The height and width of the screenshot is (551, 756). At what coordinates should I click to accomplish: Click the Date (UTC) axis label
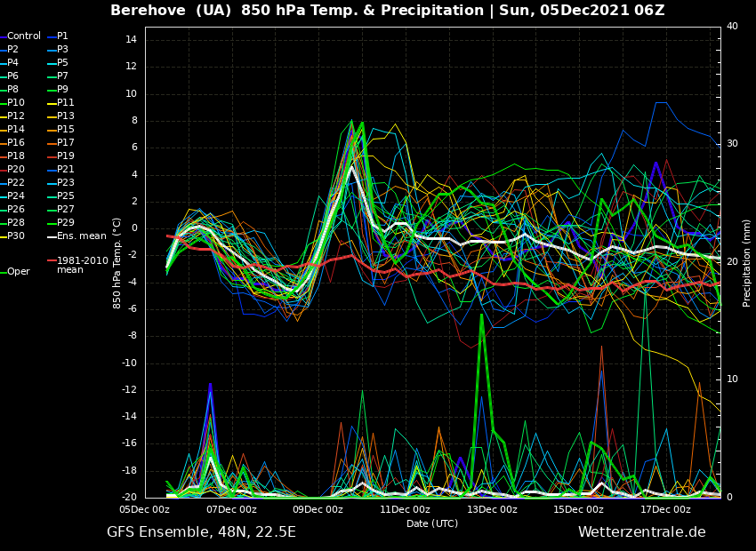pos(432,523)
